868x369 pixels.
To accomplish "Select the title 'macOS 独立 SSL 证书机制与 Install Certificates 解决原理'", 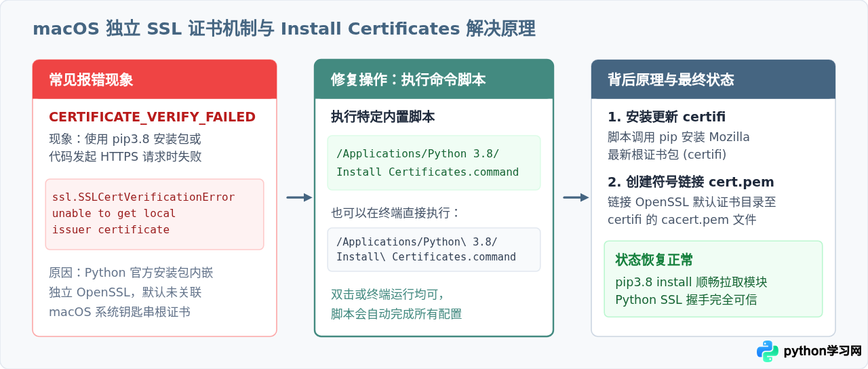I will (x=284, y=29).
